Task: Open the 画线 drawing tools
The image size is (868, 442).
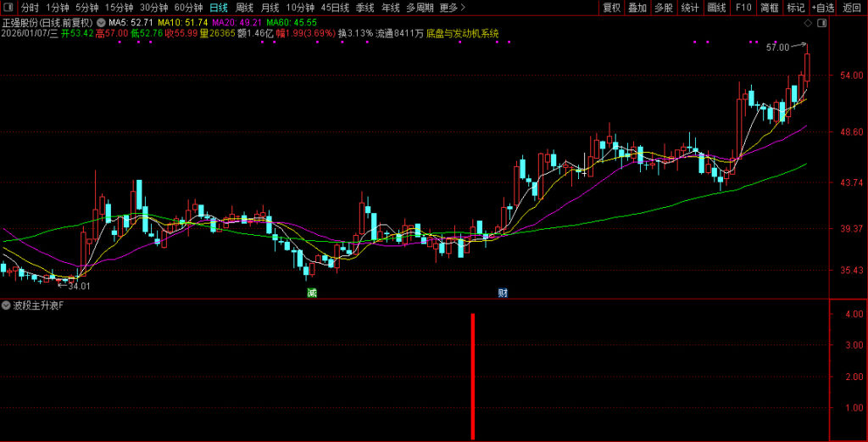Action: (x=716, y=8)
